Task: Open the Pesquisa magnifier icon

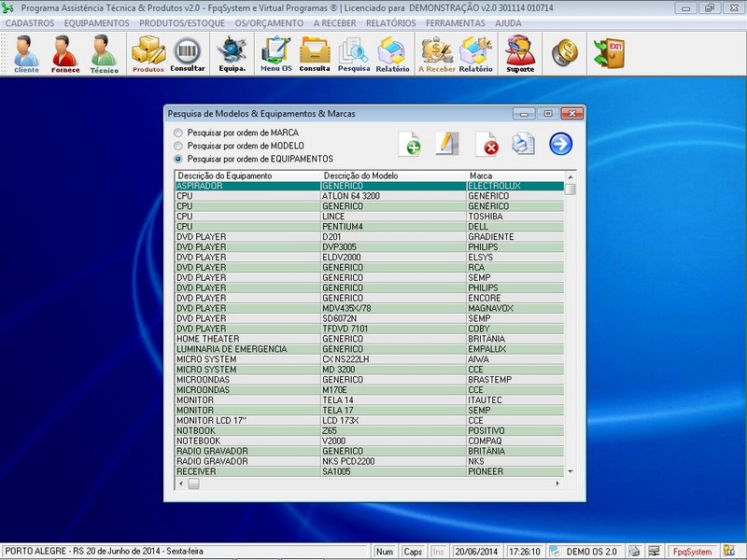Action: tap(354, 54)
